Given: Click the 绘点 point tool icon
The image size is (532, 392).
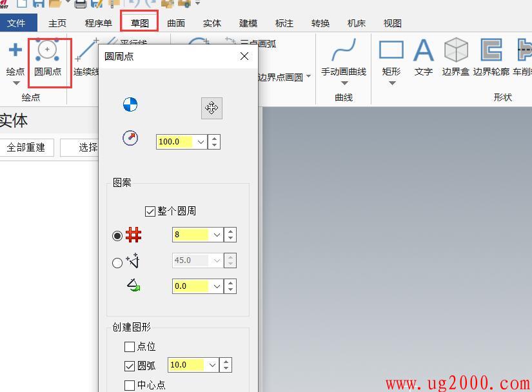Looking at the screenshot, I should pyautogui.click(x=15, y=52).
